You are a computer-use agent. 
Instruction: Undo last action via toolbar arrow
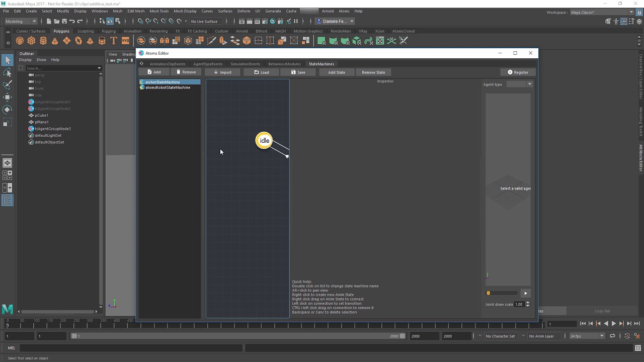tap(72, 21)
